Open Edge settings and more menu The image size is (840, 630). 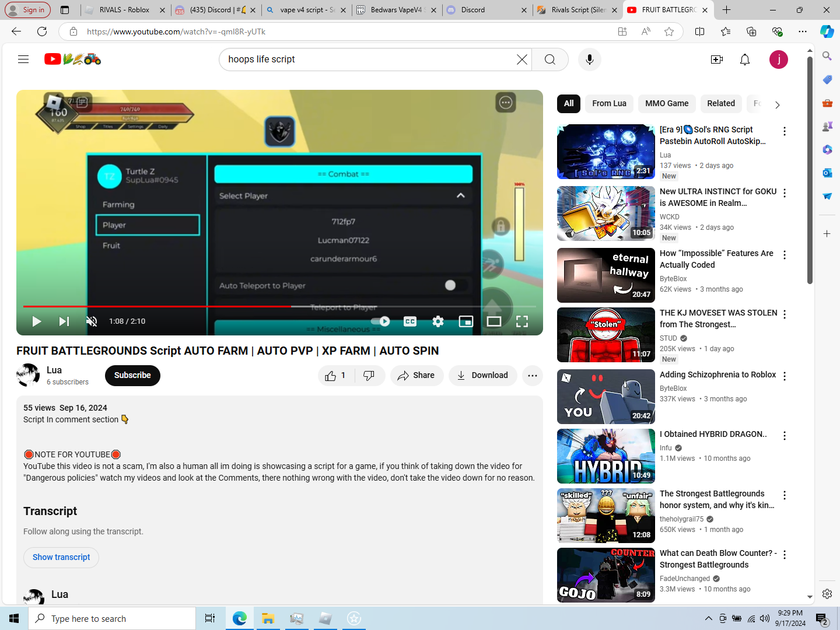pos(803,32)
